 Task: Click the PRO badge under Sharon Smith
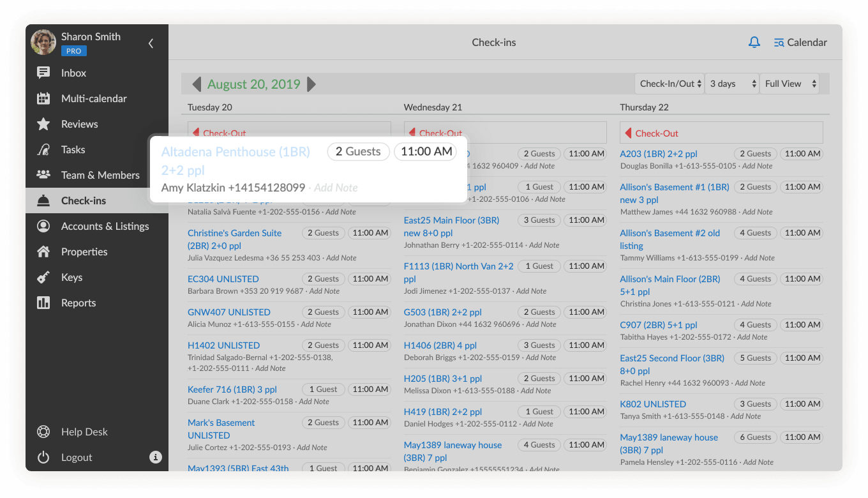(x=73, y=51)
